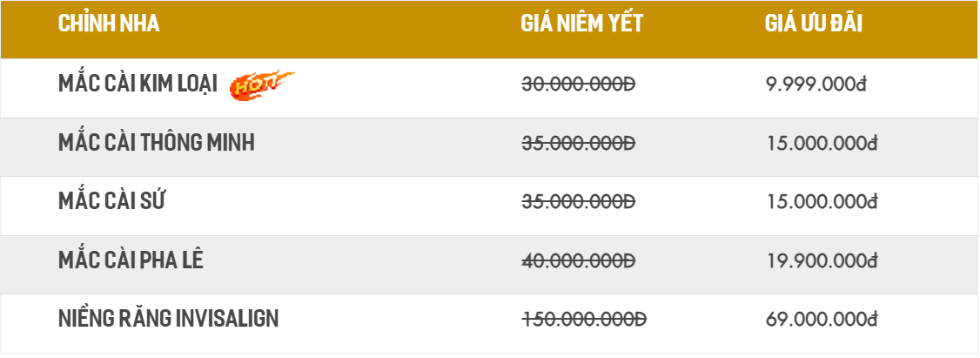Click the MẮC CÀI PHA LÊ label

(131, 259)
